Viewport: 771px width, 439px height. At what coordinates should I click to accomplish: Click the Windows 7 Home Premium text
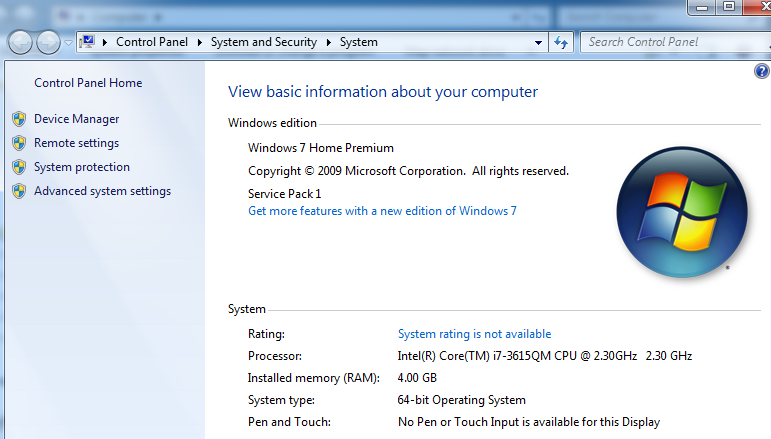point(321,148)
